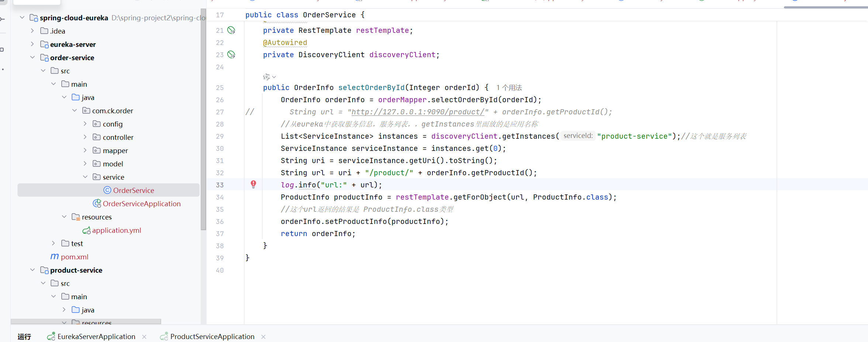
Task: Collapse the src folder under product-service
Action: click(x=43, y=283)
